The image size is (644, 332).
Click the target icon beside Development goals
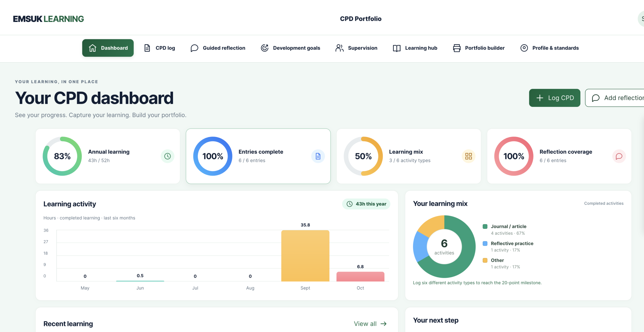[x=265, y=48]
